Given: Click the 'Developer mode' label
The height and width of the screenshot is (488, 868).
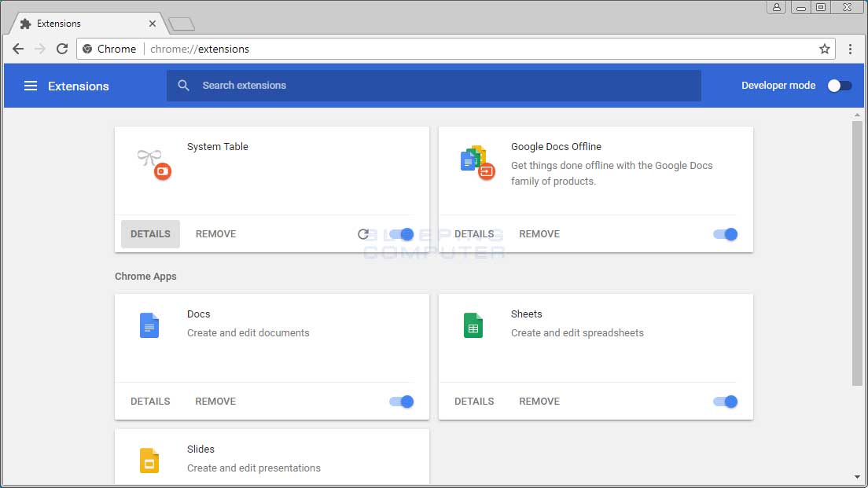Looking at the screenshot, I should (778, 86).
